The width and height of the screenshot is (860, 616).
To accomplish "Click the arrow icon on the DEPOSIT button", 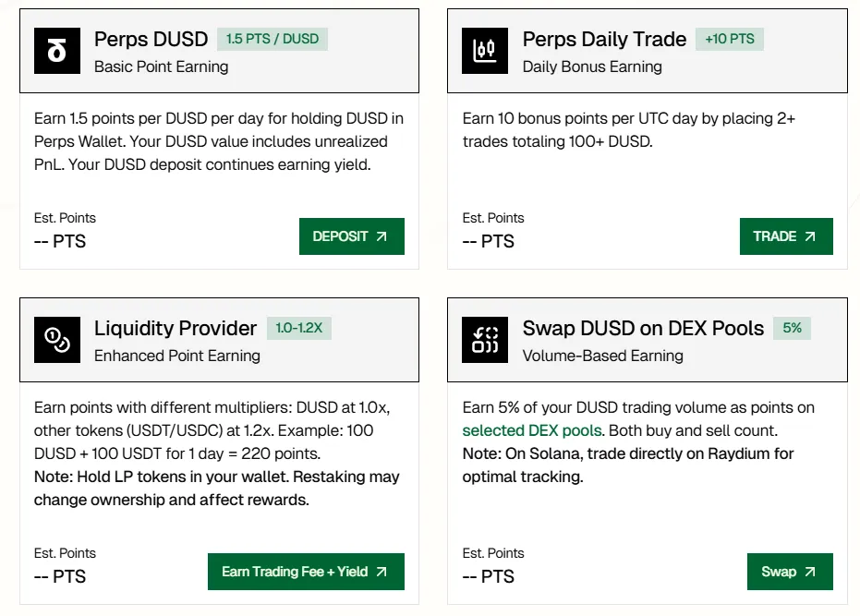I will pyautogui.click(x=382, y=236).
